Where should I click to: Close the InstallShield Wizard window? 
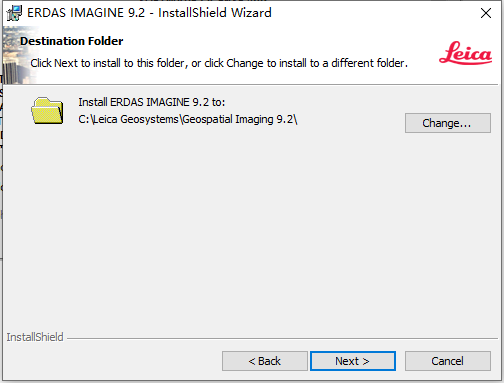coord(486,13)
